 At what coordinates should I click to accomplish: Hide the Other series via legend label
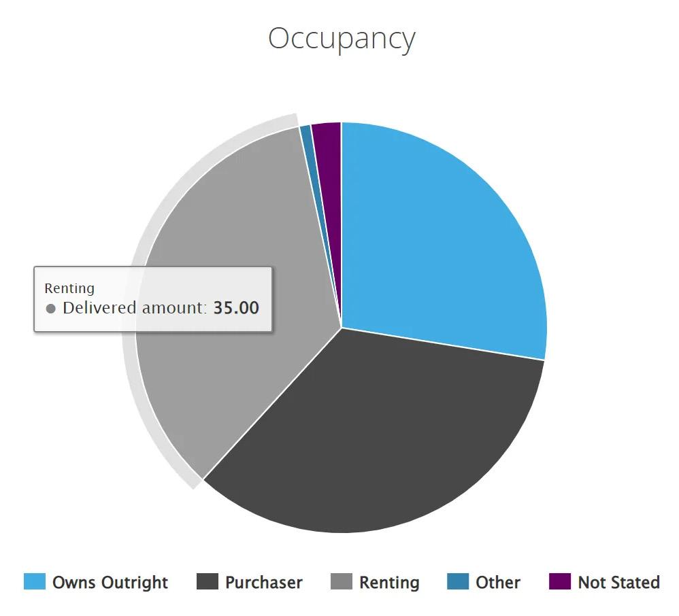pyautogui.click(x=498, y=583)
